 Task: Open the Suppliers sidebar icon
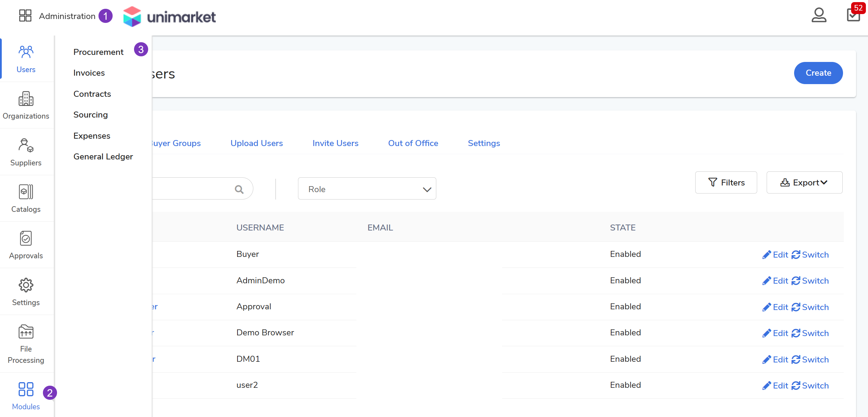tap(26, 152)
